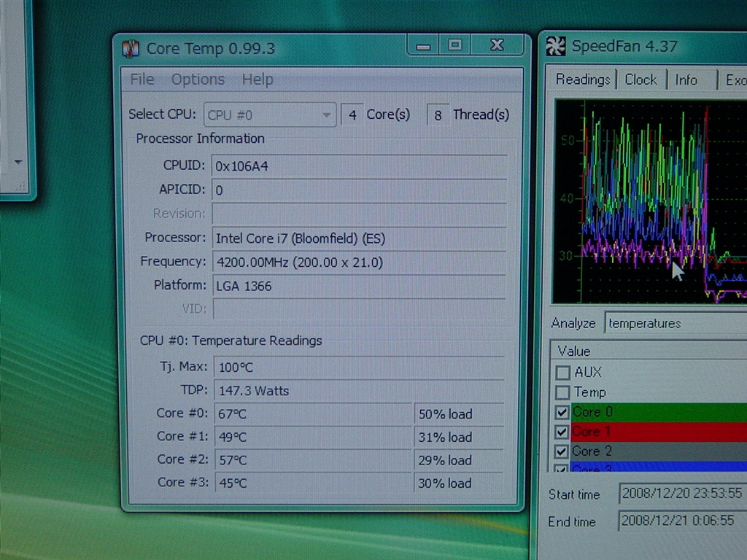Viewport: 747px width, 560px height.
Task: Click the cores count box showing 4
Action: (352, 114)
